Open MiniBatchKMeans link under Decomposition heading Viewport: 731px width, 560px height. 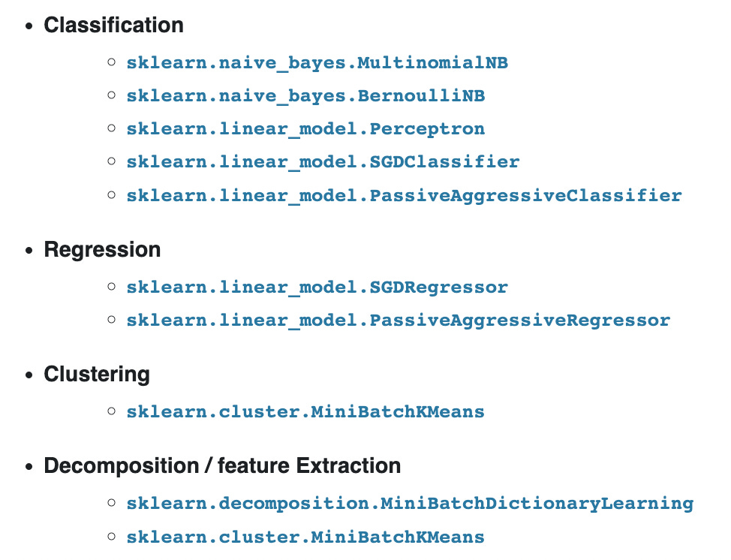tap(305, 537)
